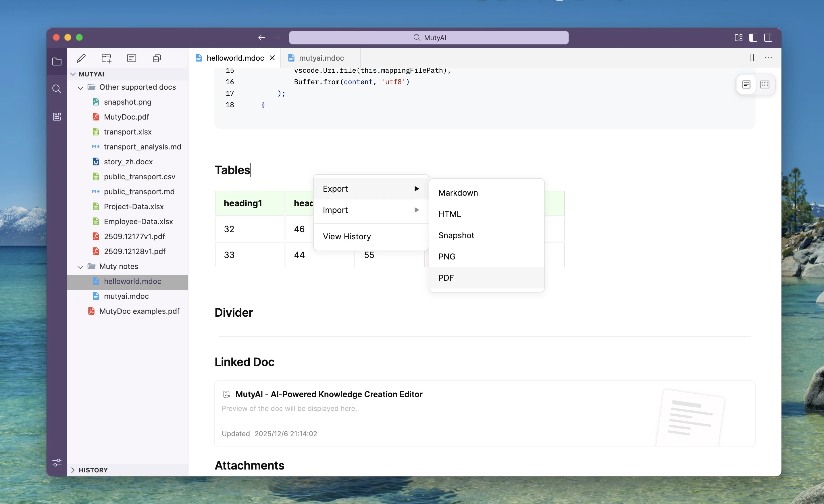Open the editor more actions ellipsis

768,58
